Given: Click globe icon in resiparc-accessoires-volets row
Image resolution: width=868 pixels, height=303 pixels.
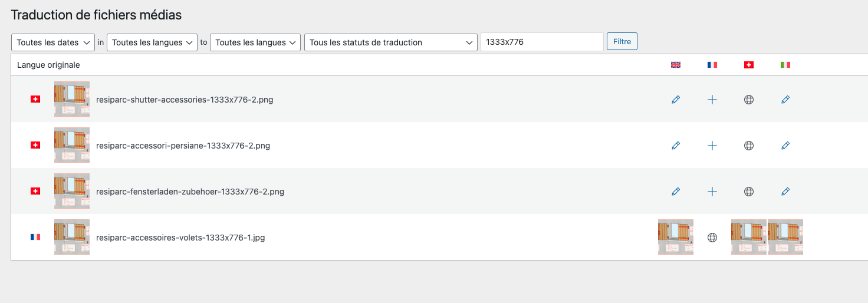Looking at the screenshot, I should tap(712, 238).
